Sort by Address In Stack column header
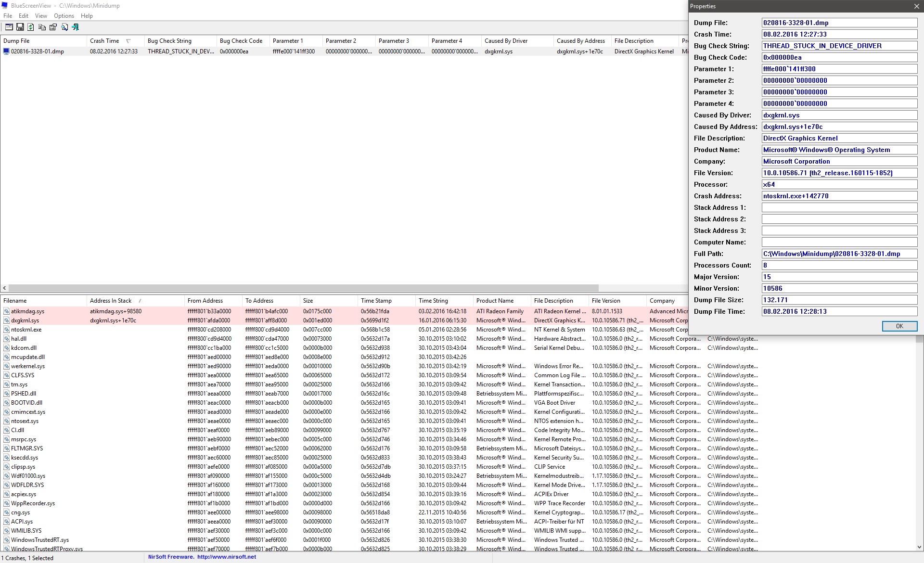 (x=111, y=301)
